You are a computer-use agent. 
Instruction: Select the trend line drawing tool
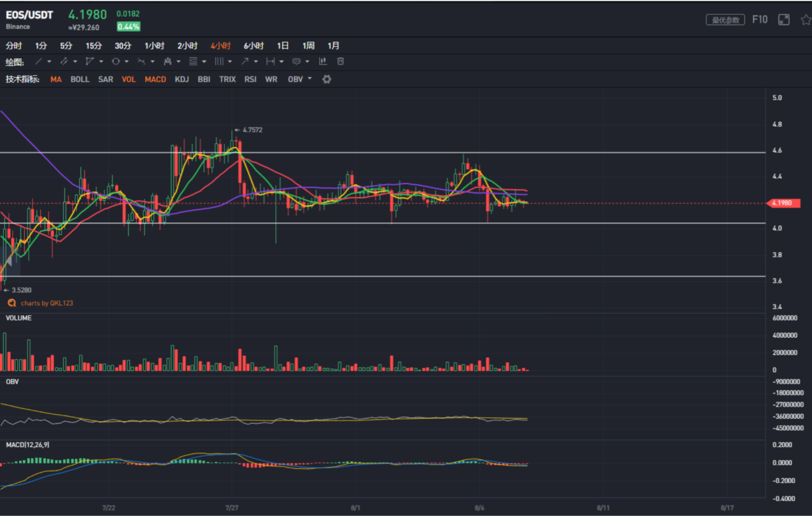point(39,61)
